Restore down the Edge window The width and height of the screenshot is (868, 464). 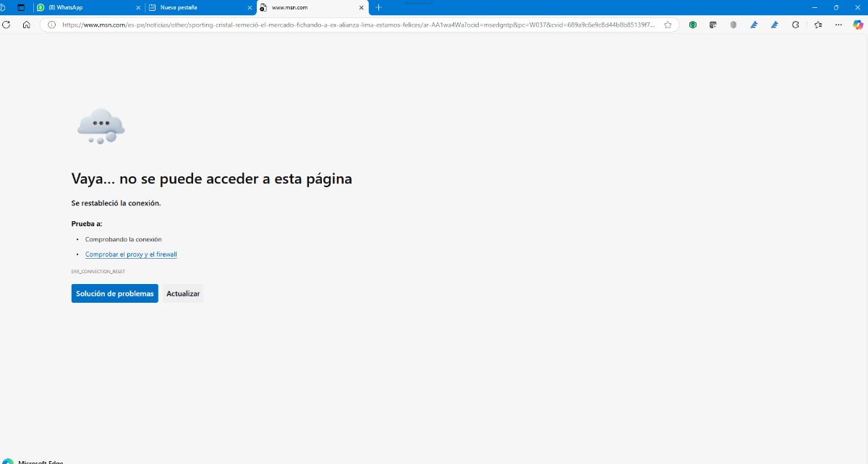pyautogui.click(x=836, y=7)
